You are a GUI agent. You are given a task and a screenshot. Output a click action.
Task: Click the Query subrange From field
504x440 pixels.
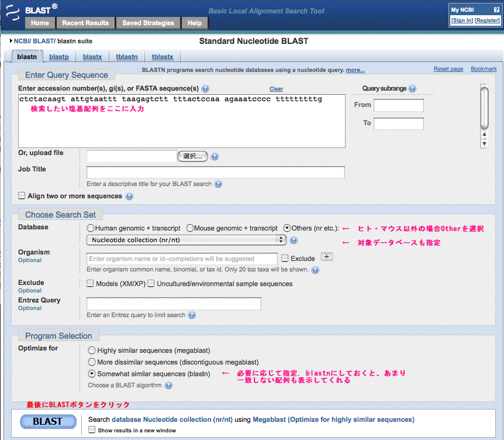click(398, 105)
